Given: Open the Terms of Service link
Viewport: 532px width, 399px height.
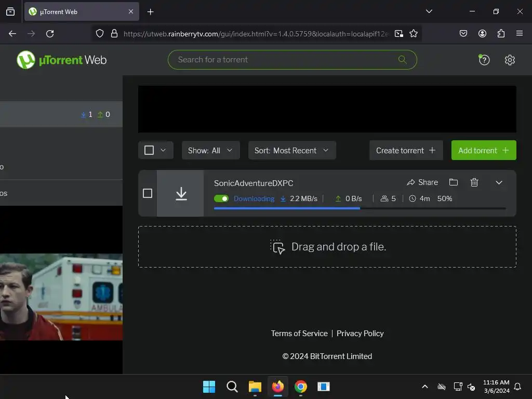Looking at the screenshot, I should point(299,334).
